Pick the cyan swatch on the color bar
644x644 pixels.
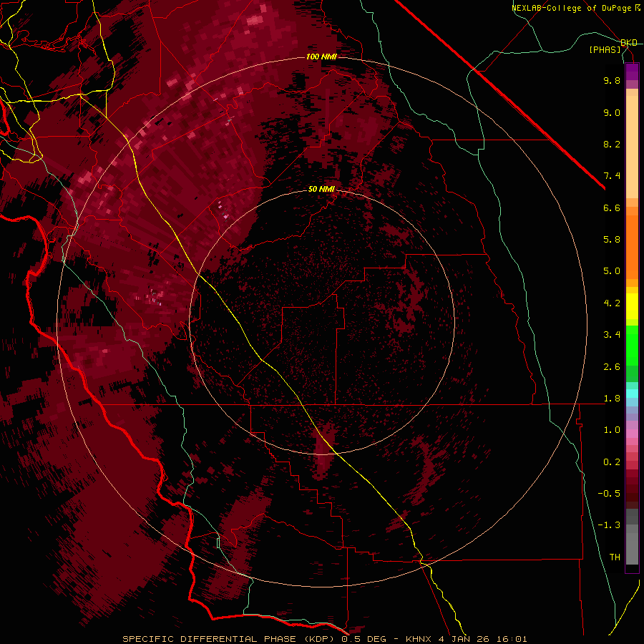(x=632, y=394)
